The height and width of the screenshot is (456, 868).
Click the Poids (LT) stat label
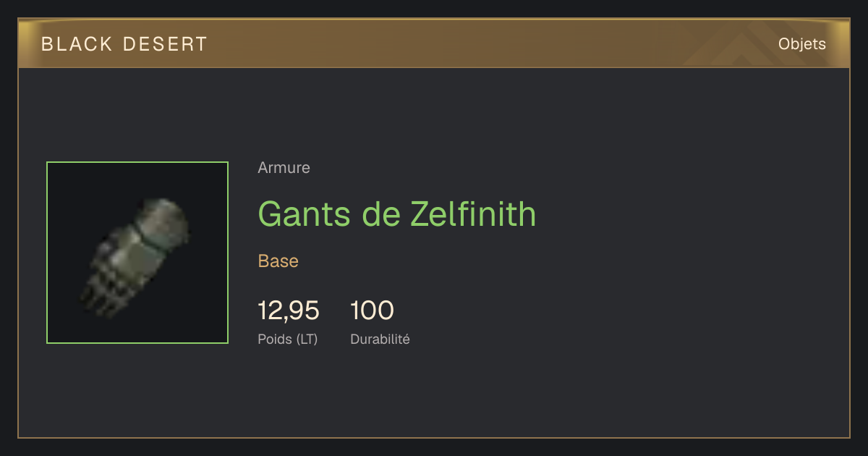pyautogui.click(x=287, y=339)
